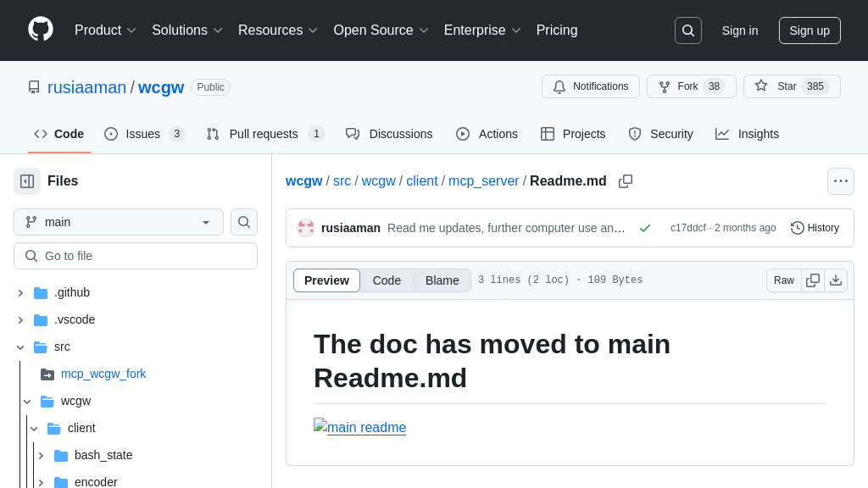The image size is (868, 488).
Task: Select the Code view of file
Action: coord(387,280)
